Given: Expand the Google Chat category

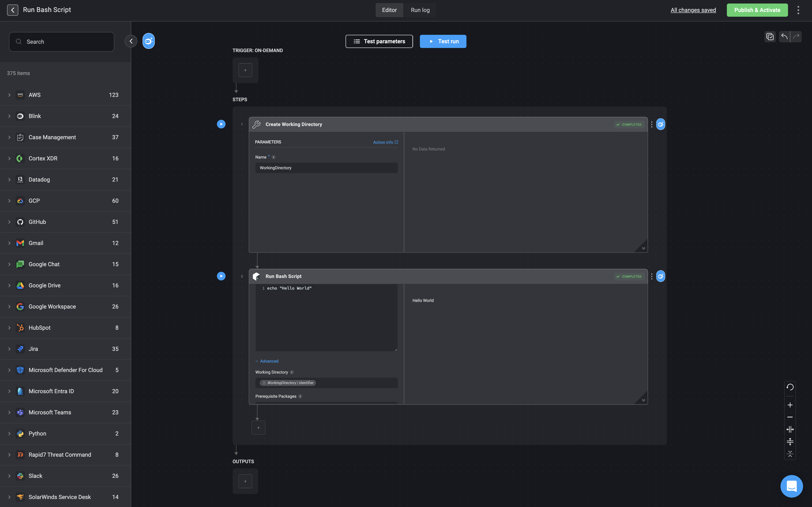Looking at the screenshot, I should [x=9, y=264].
